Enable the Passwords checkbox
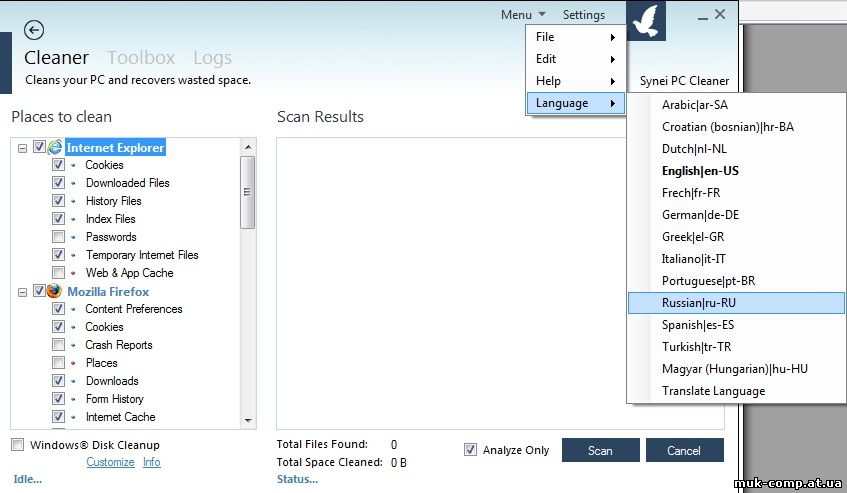 (58, 237)
